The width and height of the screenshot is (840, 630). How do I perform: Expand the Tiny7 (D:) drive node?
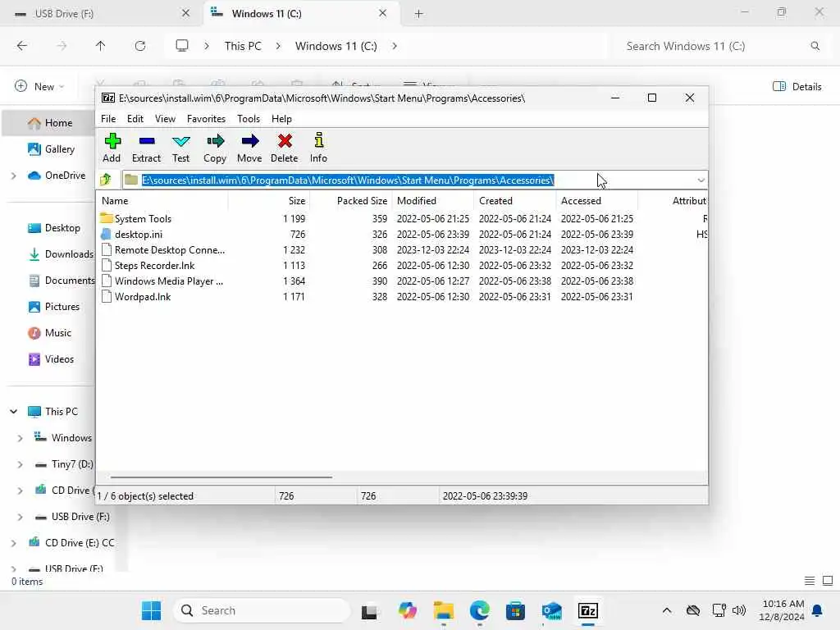(x=21, y=464)
